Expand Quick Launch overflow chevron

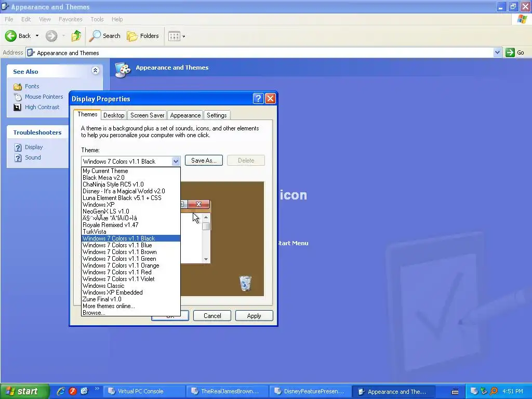point(97,389)
